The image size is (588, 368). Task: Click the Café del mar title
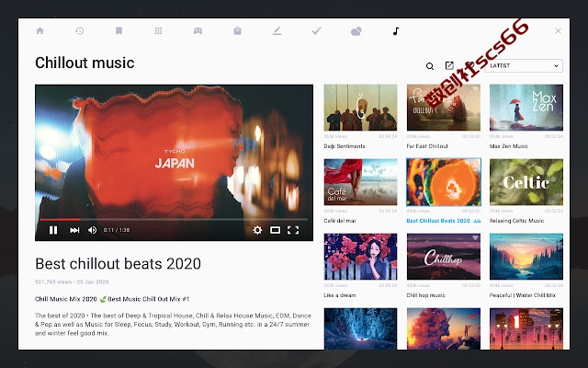340,221
